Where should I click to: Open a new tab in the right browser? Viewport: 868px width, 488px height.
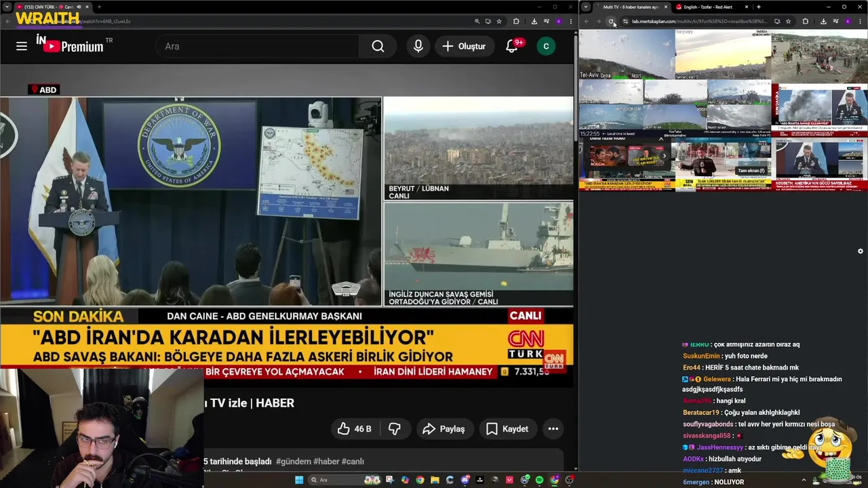tap(758, 7)
